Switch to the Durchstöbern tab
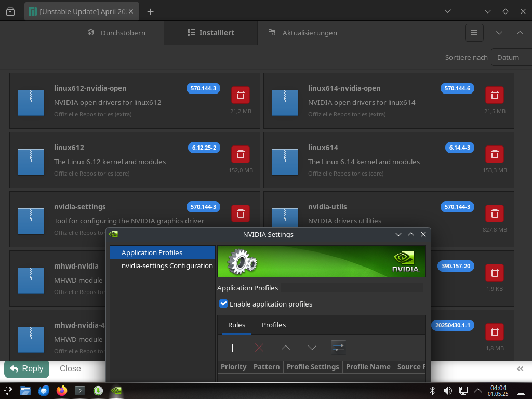The image size is (532, 399). [116, 33]
